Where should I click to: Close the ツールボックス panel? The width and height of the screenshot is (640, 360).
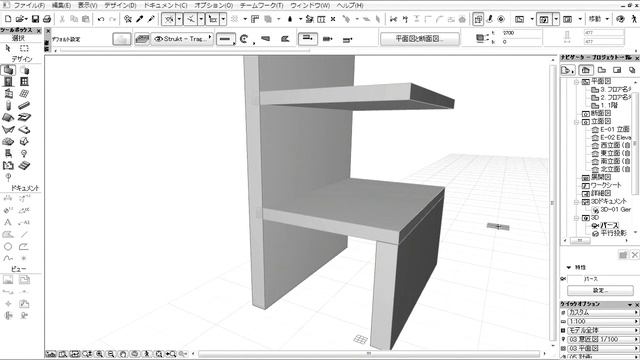(39, 31)
